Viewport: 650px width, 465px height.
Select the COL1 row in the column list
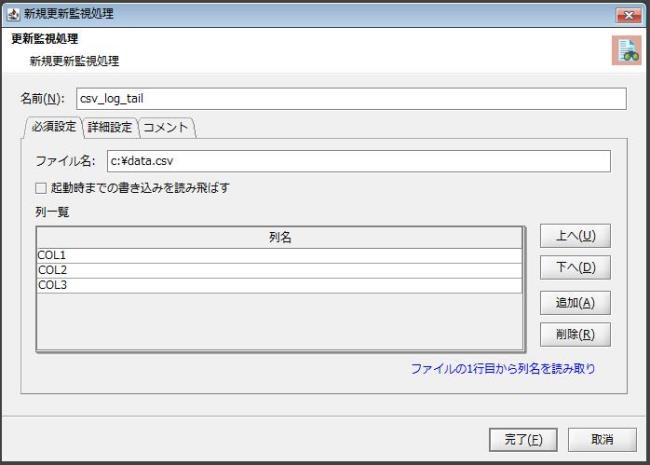[x=279, y=256]
